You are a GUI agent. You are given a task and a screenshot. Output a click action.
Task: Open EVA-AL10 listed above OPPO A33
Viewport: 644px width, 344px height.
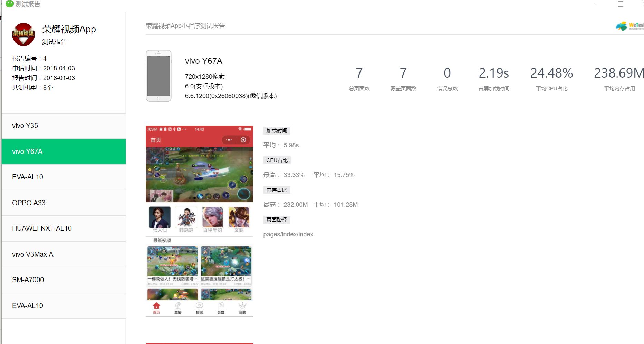[64, 177]
